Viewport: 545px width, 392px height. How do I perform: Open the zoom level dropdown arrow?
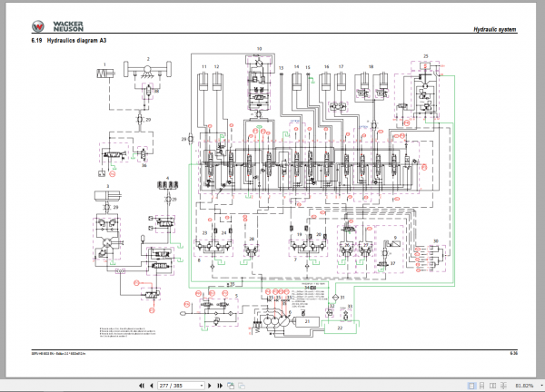point(541,386)
